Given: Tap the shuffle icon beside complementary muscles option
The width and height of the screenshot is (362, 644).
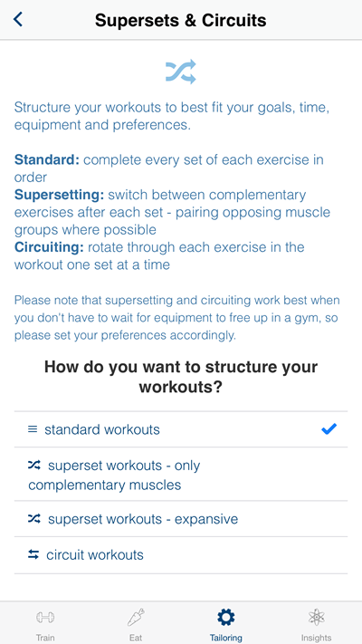Looking at the screenshot, I should 34,465.
